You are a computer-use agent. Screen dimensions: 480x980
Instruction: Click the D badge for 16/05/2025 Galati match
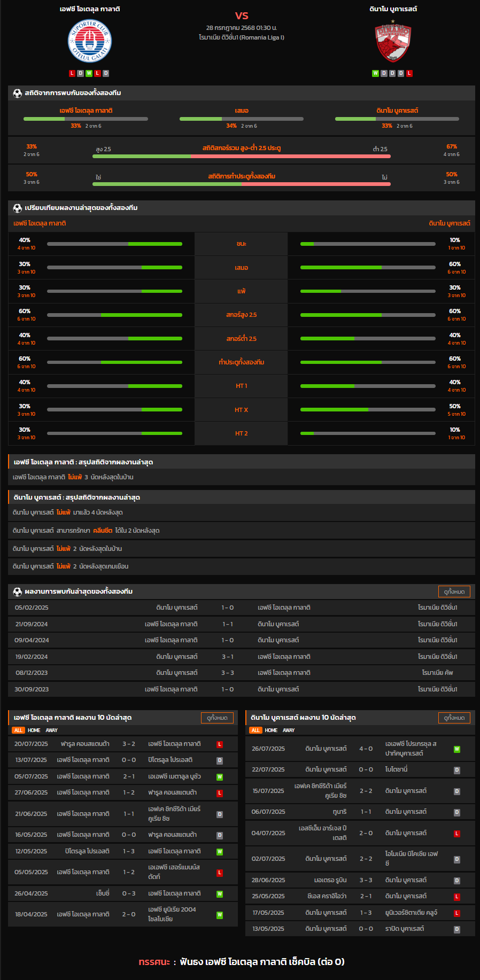coord(220,835)
